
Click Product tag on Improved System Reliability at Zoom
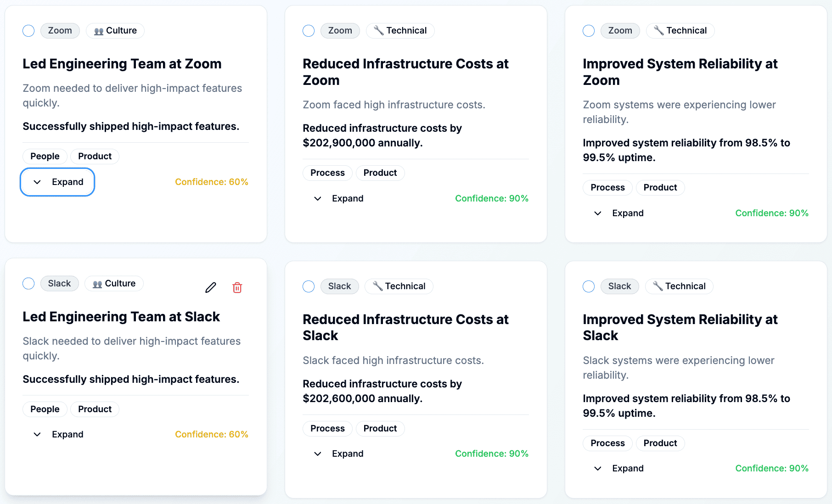(x=660, y=188)
